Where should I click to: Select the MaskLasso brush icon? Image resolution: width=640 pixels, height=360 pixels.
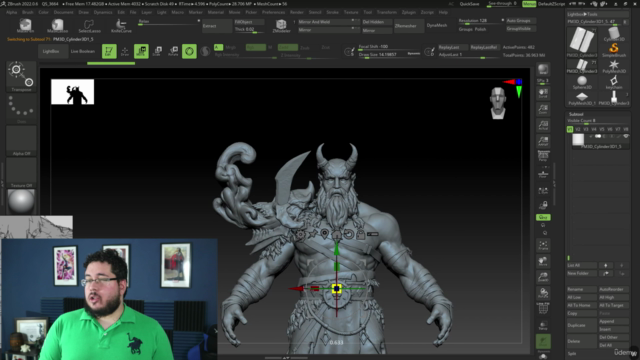pyautogui.click(x=58, y=25)
